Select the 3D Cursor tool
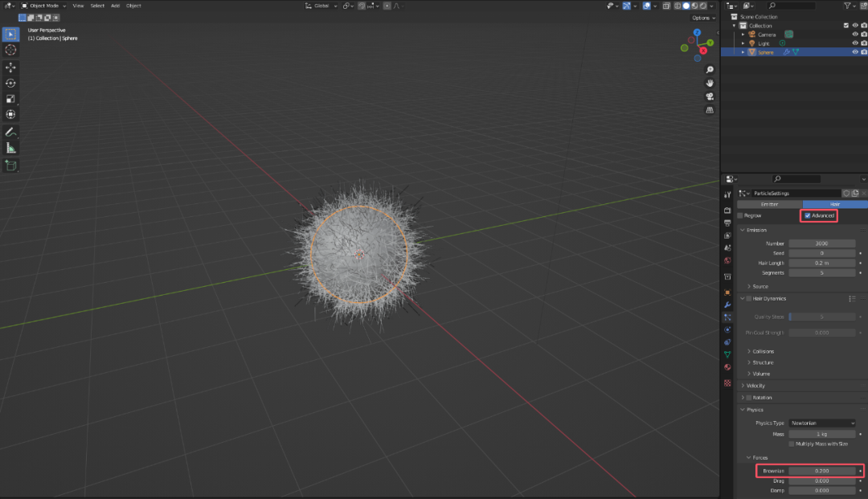The width and height of the screenshot is (868, 499). tap(10, 50)
